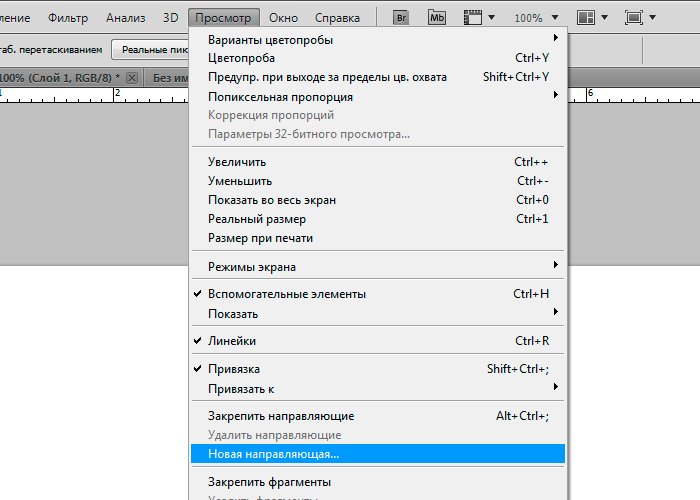Select 'Показать во весь экран' entry
This screenshot has width=700, height=500.
click(x=272, y=200)
